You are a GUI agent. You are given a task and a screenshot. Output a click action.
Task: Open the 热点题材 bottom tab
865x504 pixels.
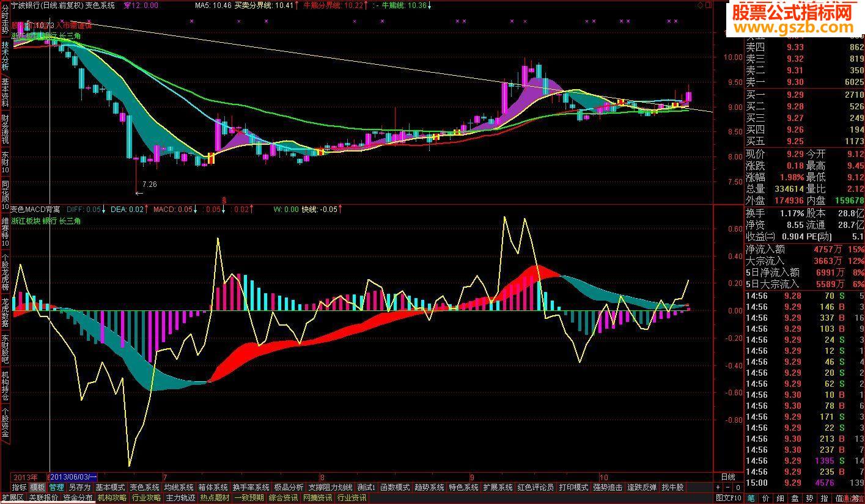[x=215, y=498]
